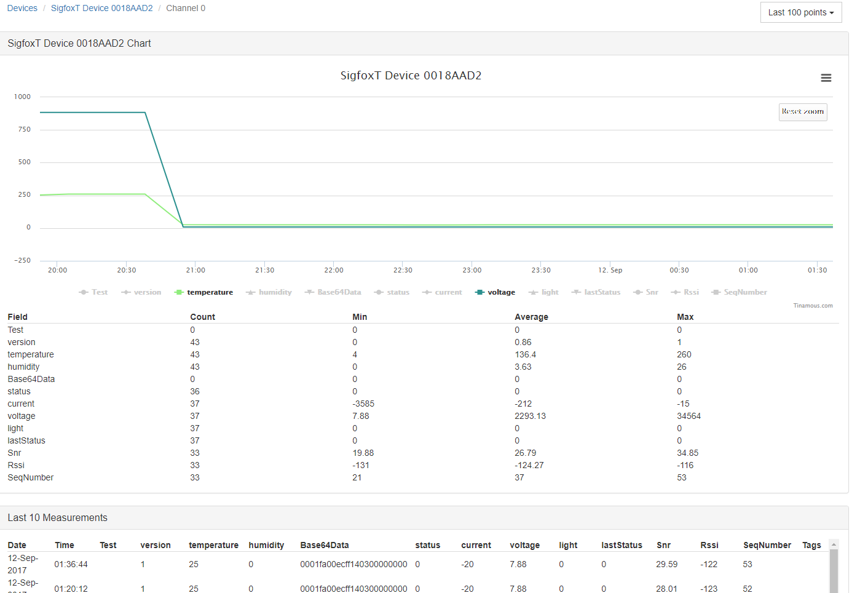Click the green temperature legend marker

tap(179, 292)
